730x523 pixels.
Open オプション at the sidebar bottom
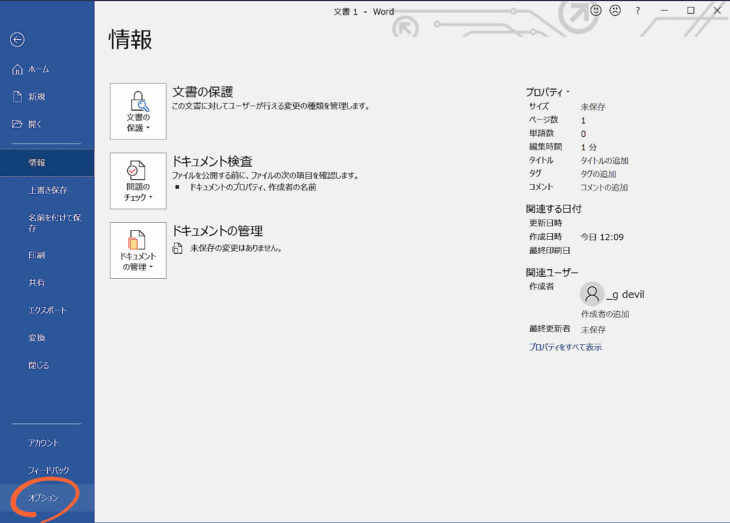pyautogui.click(x=43, y=498)
